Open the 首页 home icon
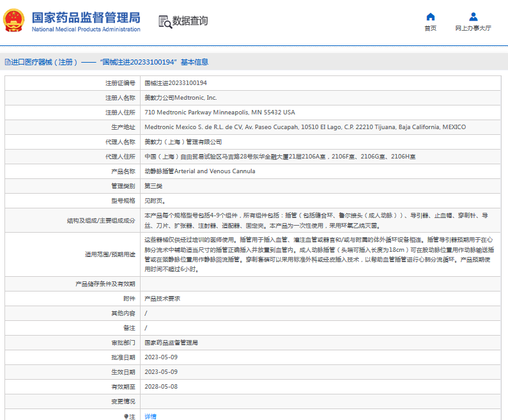 pos(431,17)
